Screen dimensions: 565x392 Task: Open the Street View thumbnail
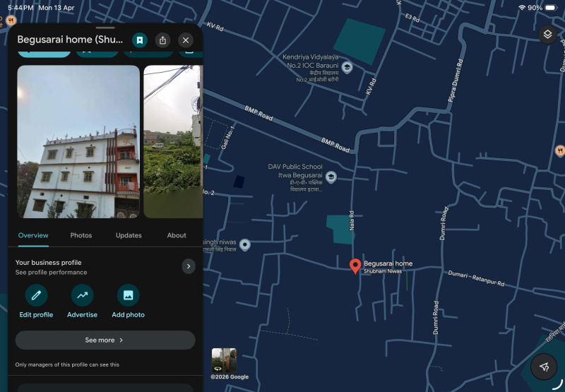(x=224, y=360)
